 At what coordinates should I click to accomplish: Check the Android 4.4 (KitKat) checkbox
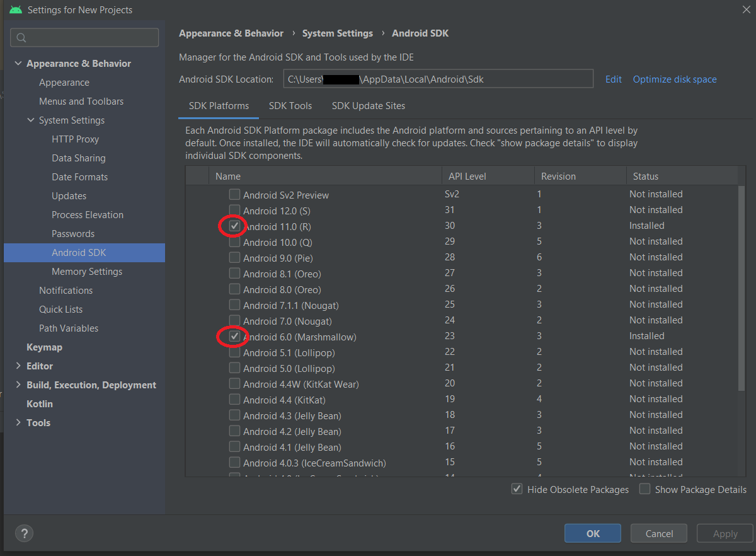[x=234, y=399]
